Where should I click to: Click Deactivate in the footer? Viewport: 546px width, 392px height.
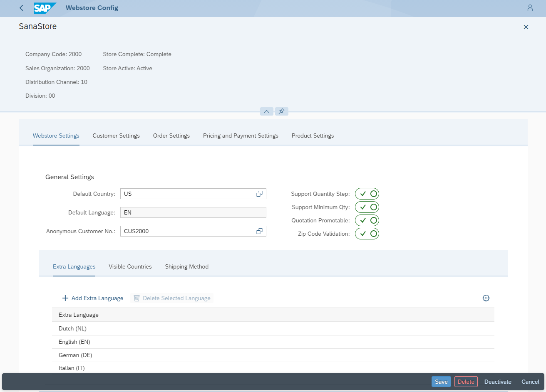click(x=498, y=382)
